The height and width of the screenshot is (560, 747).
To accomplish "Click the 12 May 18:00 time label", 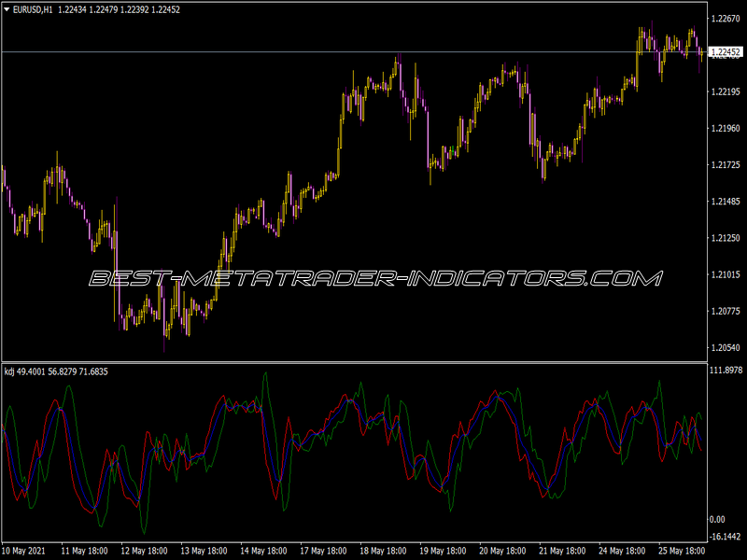I will 144,551.
